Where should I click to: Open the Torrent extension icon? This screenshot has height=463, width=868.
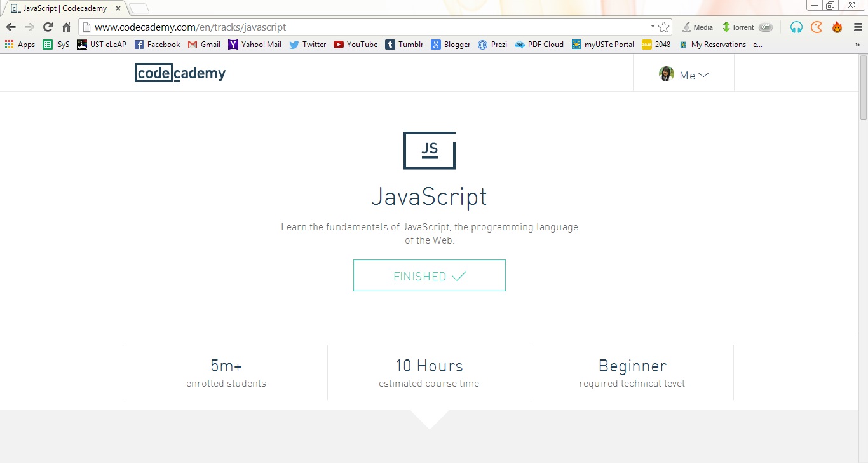738,27
